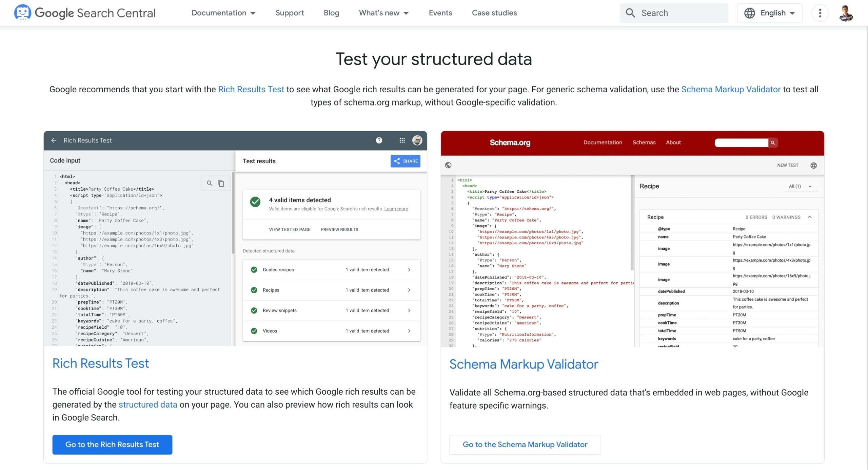Click the back arrow in Rich Results Test
This screenshot has height=470, width=868.
[54, 140]
